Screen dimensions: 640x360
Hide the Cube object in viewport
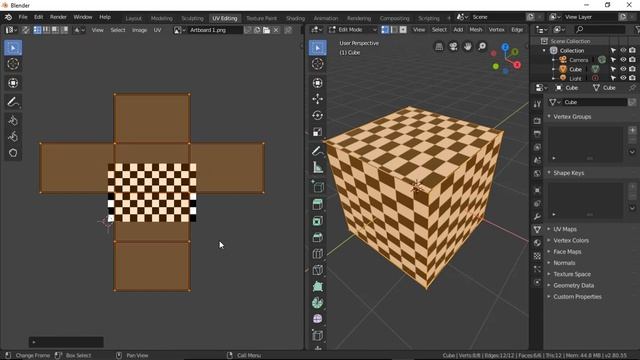click(x=623, y=69)
